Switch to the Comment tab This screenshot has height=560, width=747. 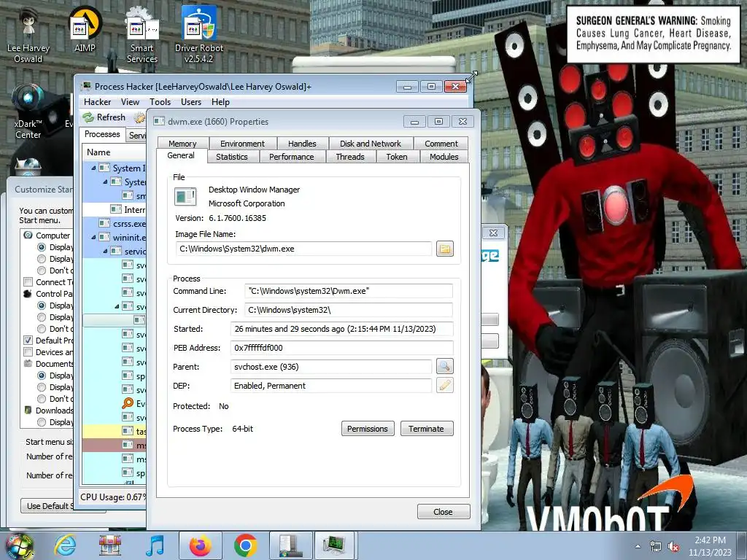coord(441,144)
